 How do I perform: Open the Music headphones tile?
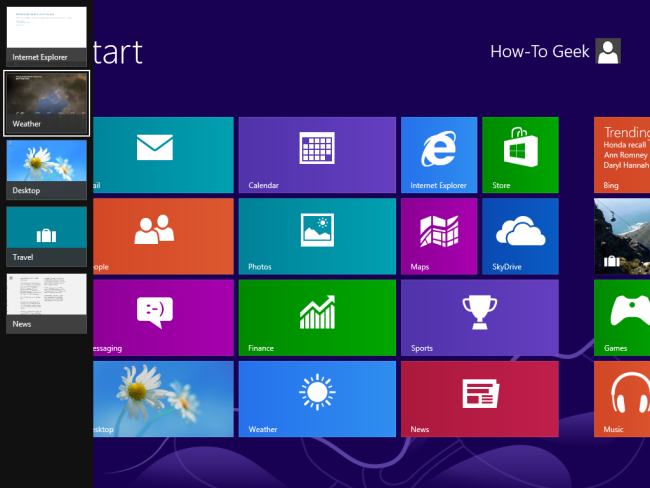tap(622, 399)
